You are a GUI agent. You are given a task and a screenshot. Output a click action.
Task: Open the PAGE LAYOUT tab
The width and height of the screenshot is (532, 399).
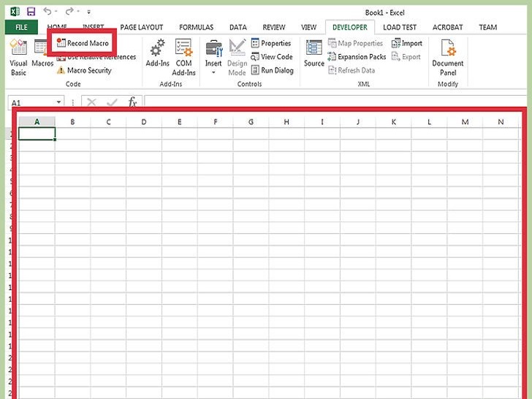click(142, 27)
